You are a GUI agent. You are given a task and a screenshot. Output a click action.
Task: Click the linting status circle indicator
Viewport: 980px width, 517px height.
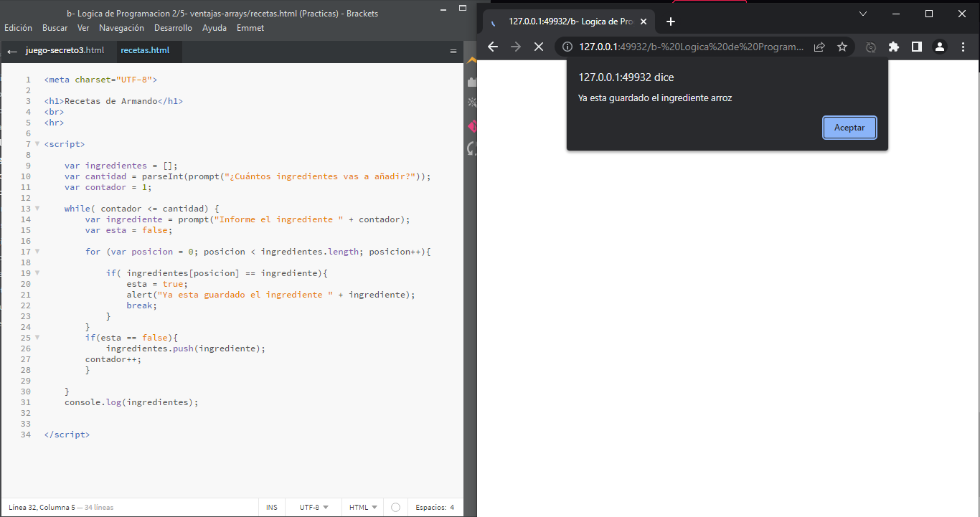[395, 507]
